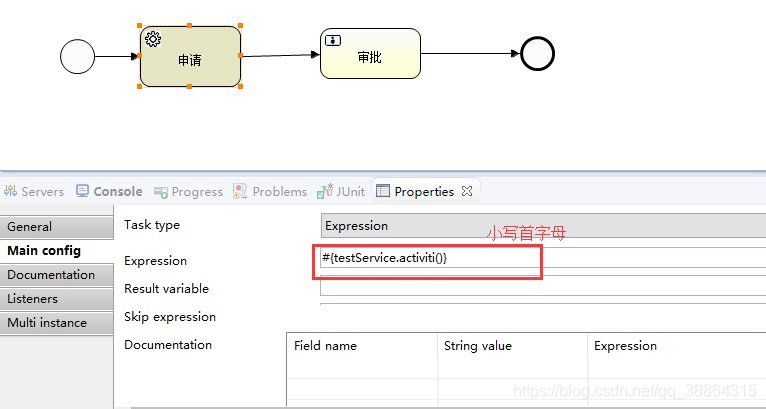Click the Documentation field label beside table
766x409 pixels.
168,345
